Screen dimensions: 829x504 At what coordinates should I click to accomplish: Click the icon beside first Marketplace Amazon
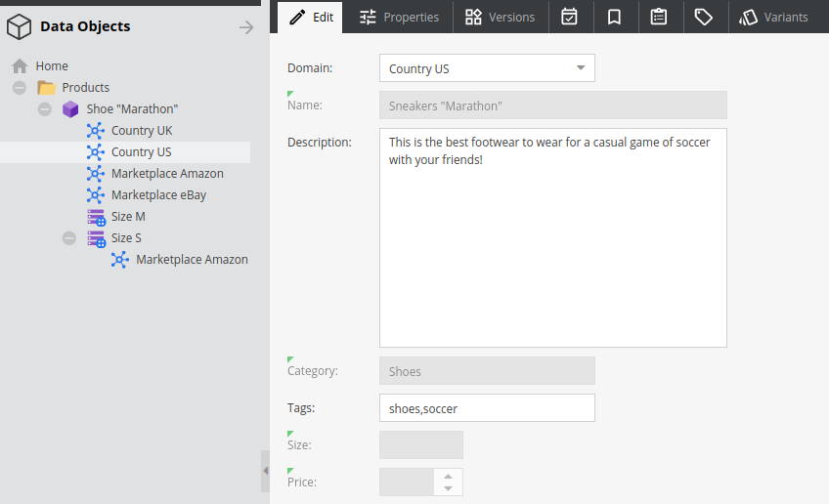click(x=96, y=174)
